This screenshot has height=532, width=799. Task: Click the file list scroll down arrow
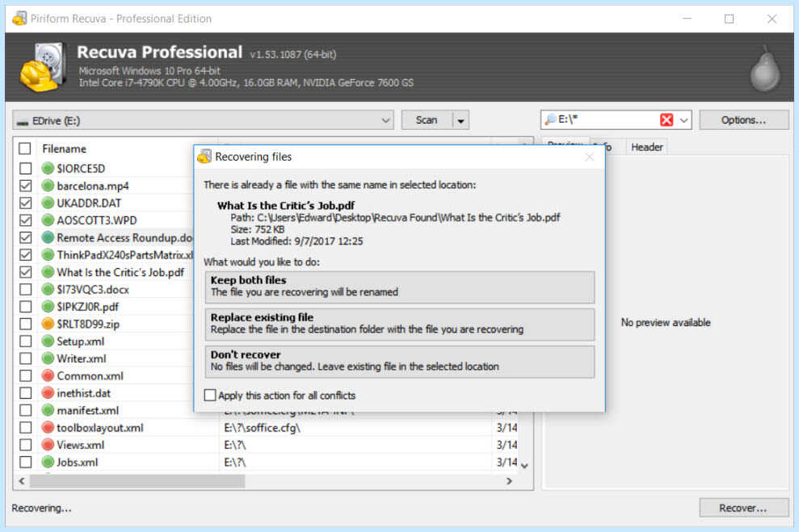point(525,465)
